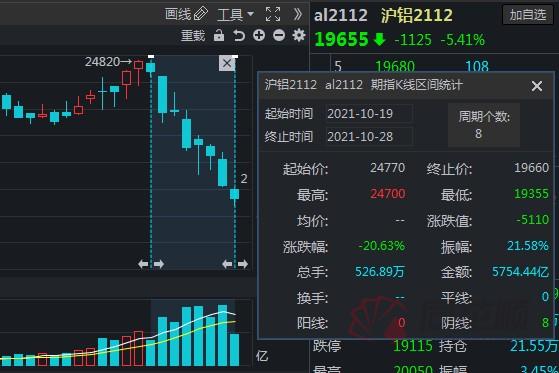559x373 pixels.
Task: Click the 起始价 value 24770
Action: [388, 168]
